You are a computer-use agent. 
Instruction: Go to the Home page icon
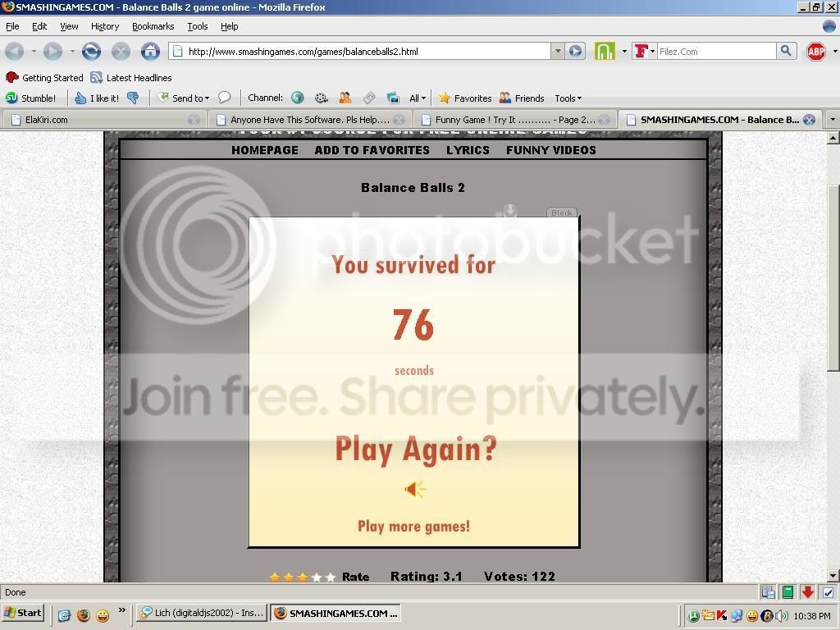151,52
